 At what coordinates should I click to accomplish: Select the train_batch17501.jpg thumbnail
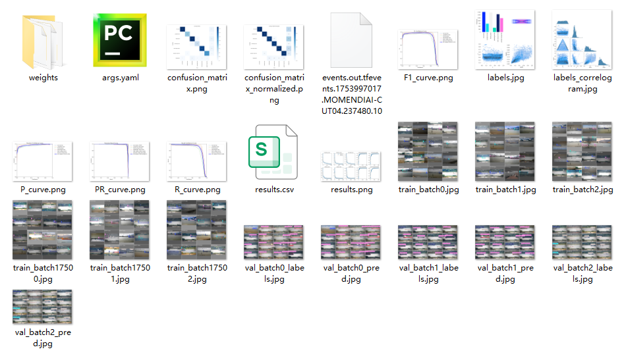tap(119, 230)
